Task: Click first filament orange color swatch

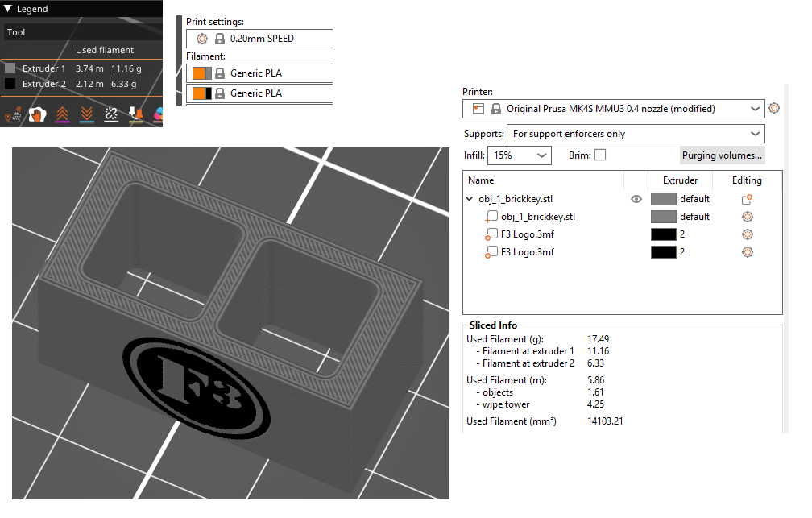Action: click(202, 73)
